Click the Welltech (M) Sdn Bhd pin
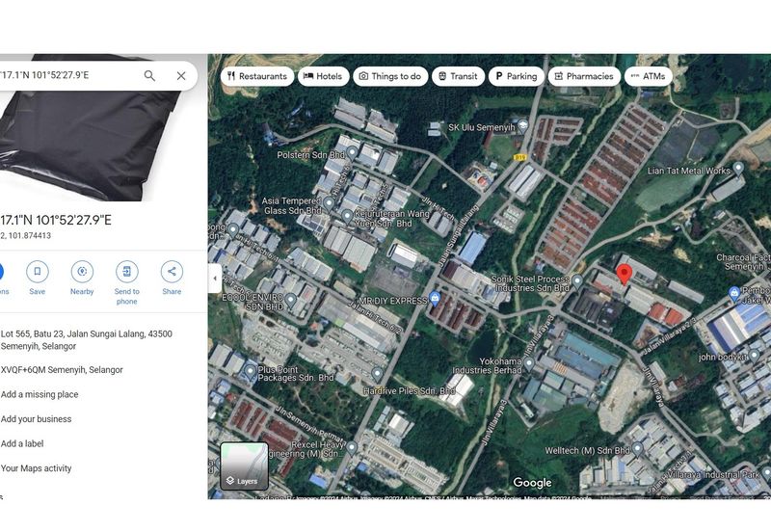Screen dimensions: 771x532 [637, 448]
